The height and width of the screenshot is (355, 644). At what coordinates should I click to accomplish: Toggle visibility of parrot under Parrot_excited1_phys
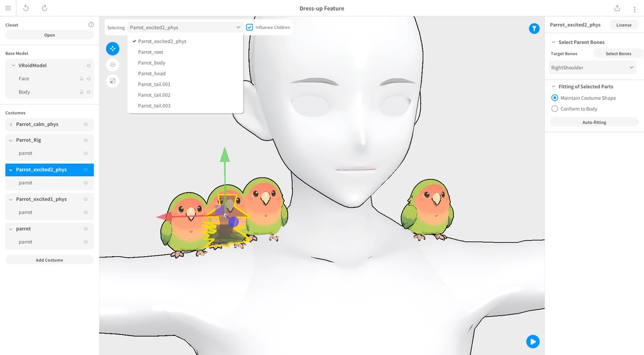[86, 212]
